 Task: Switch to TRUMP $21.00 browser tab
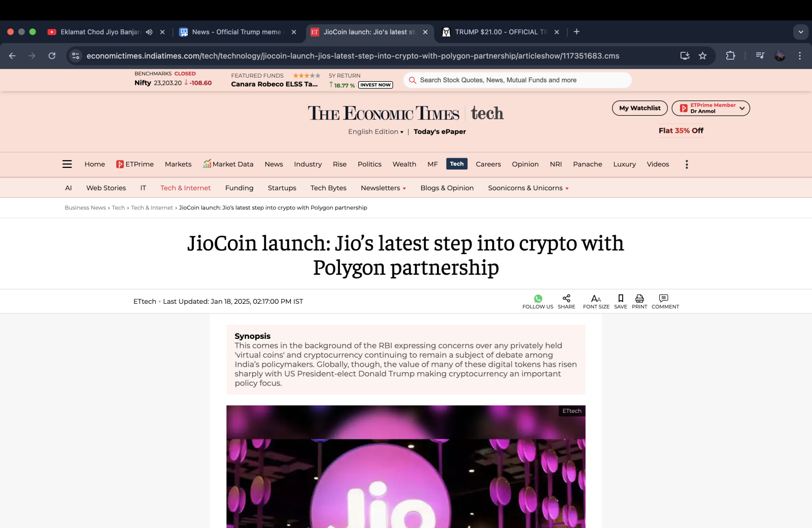click(500, 32)
